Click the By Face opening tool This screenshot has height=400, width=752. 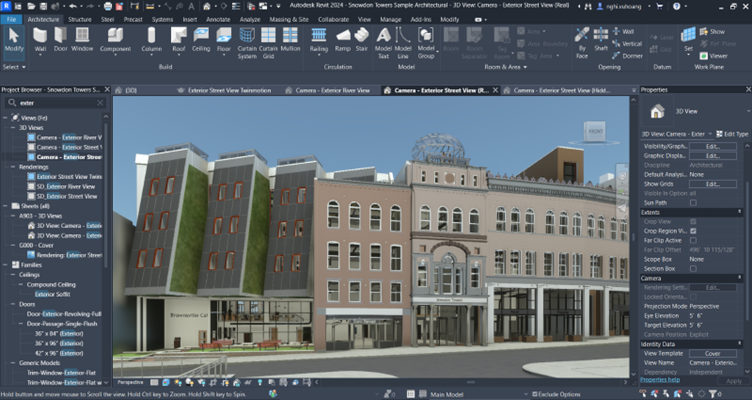pos(582,43)
